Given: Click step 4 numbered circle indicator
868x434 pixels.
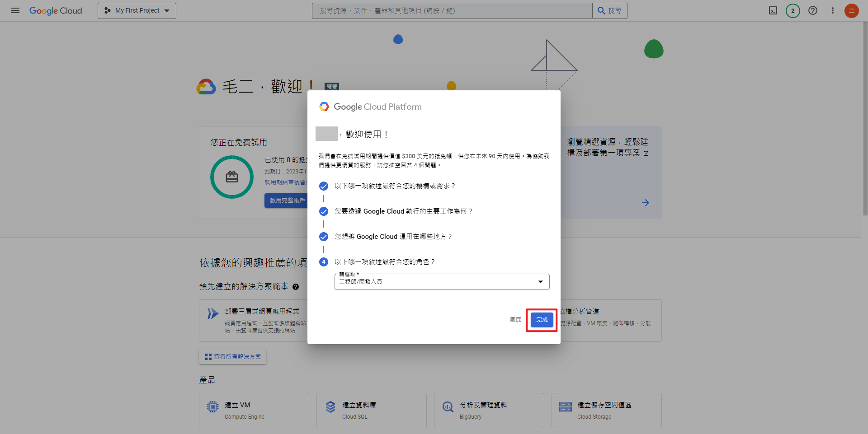Looking at the screenshot, I should pos(324,261).
